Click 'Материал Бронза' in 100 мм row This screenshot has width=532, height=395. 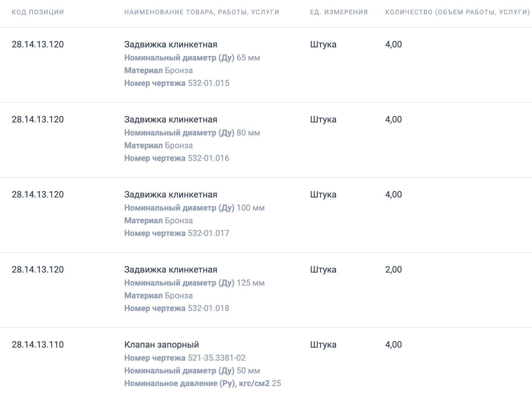[158, 221]
